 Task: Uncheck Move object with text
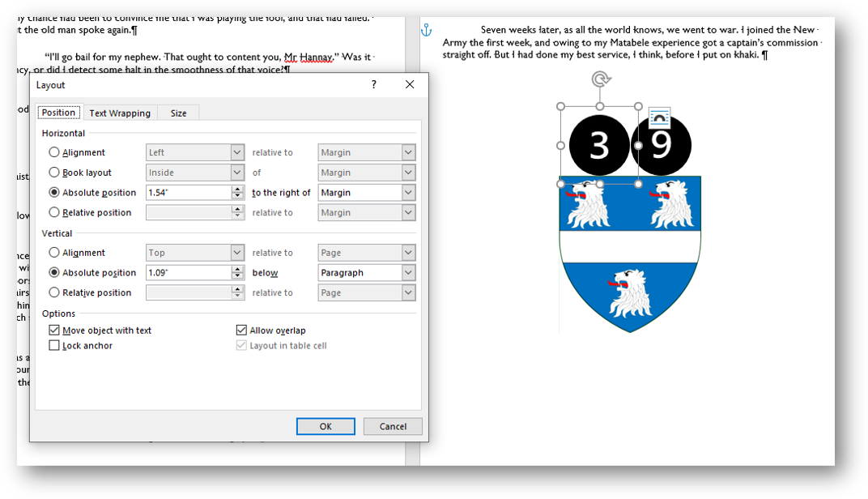(x=54, y=331)
